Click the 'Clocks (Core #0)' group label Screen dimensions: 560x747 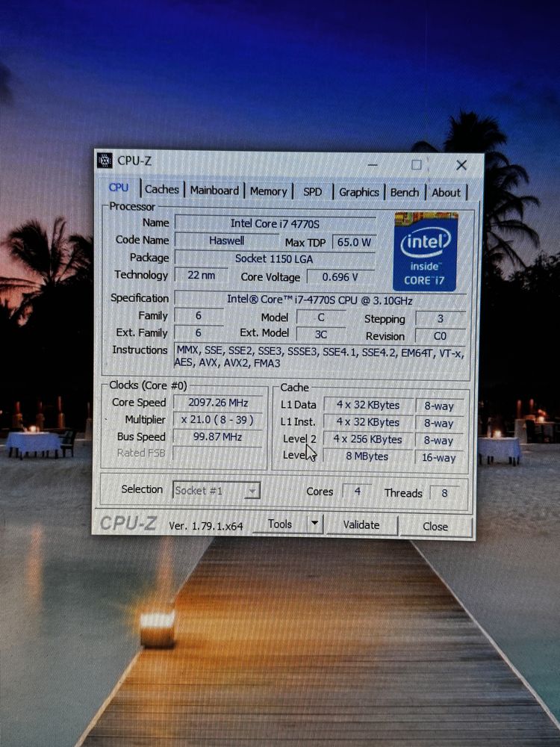(148, 385)
